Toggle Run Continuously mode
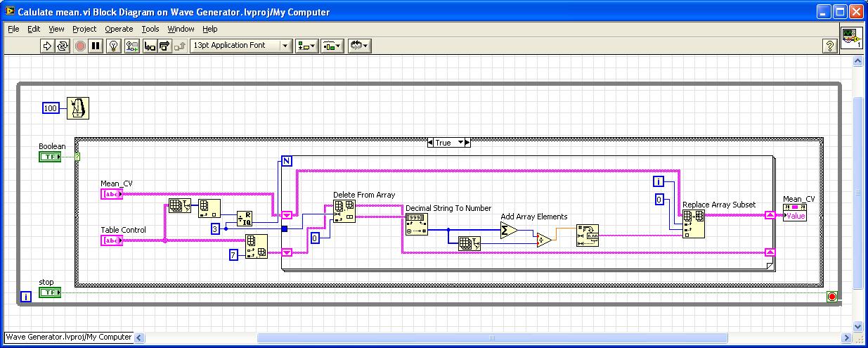The height and width of the screenshot is (348, 868). click(x=63, y=46)
